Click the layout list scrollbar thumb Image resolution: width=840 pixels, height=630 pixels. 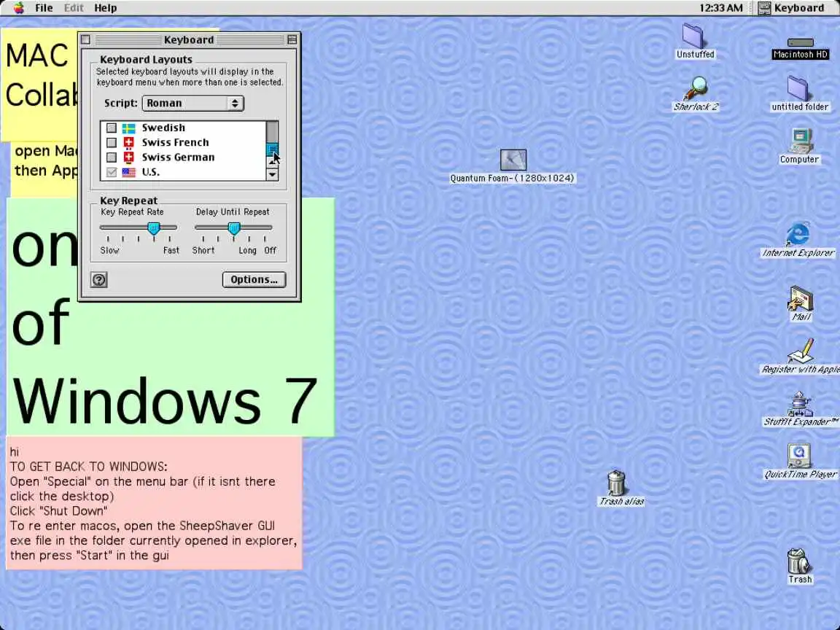pyautogui.click(x=272, y=149)
